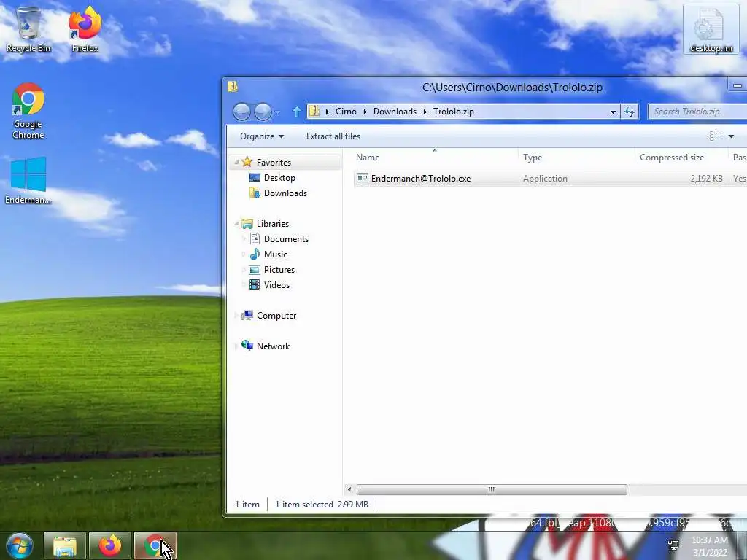Go forward with Explorer's Forward arrow
This screenshot has height=560, width=747.
[x=263, y=112]
